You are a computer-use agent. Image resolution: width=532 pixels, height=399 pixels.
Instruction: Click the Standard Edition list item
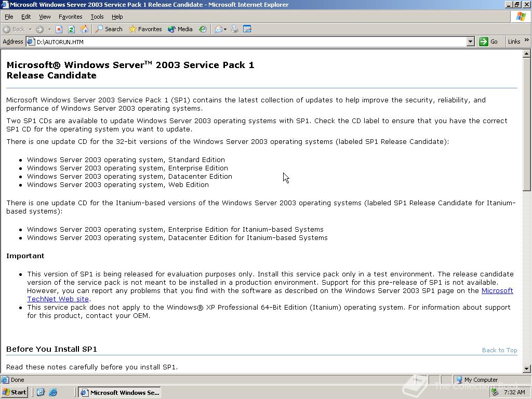coord(126,159)
